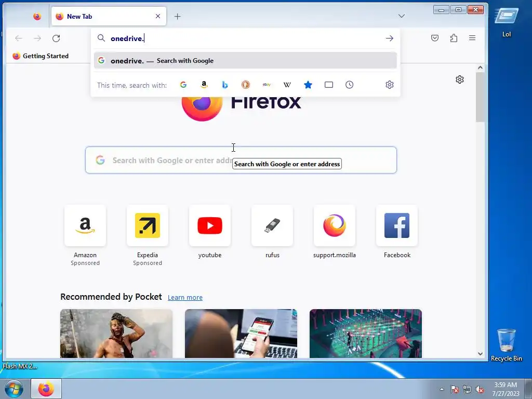
Task: Open network status tray icon
Action: [467, 389]
